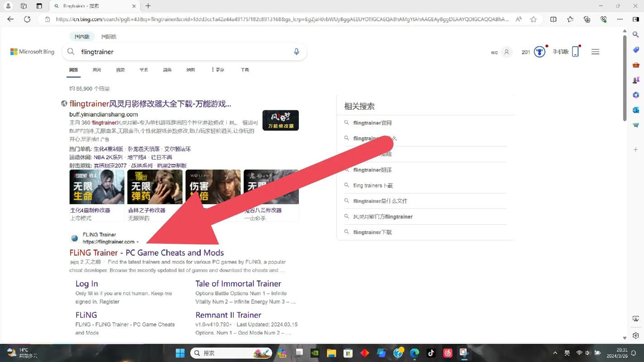Open the 工具 tools option
644x362 pixels.
[x=245, y=70]
